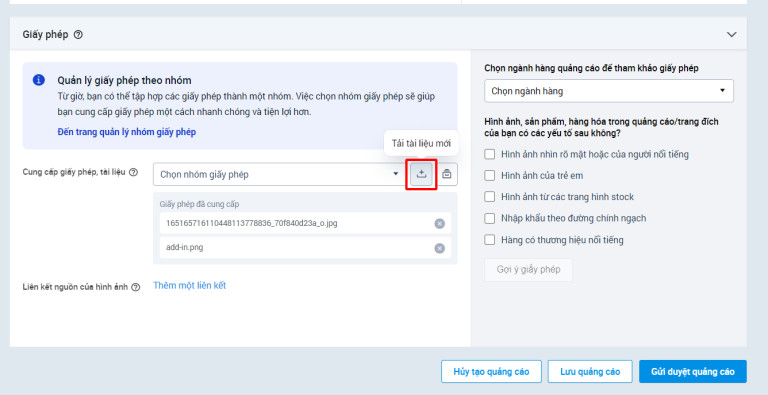Check Hình ảnh từ các trang hình stock

[x=490, y=197]
